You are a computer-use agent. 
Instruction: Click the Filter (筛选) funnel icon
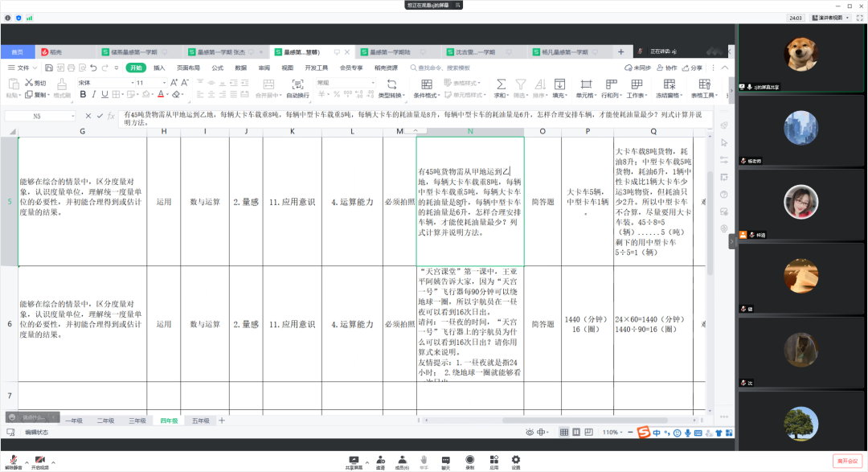[520, 84]
